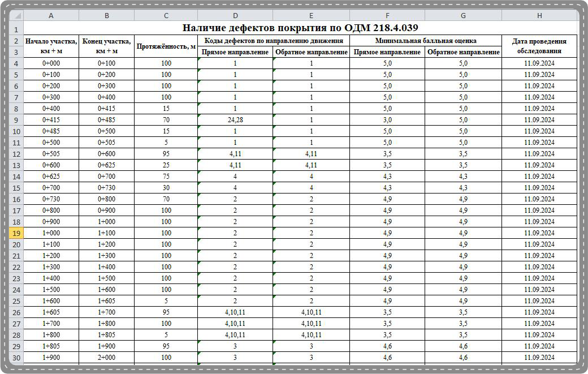The width and height of the screenshot is (588, 374).
Task: Click cell '1+805' in column B row 28
Action: (x=106, y=334)
